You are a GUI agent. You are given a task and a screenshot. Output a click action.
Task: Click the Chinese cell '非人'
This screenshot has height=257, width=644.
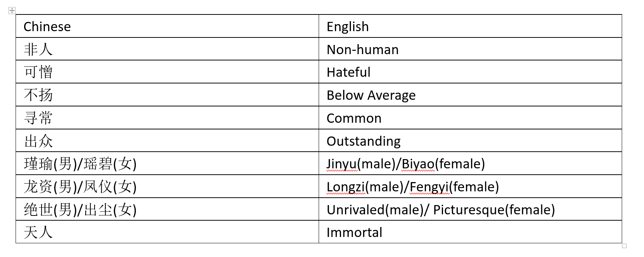38,50
